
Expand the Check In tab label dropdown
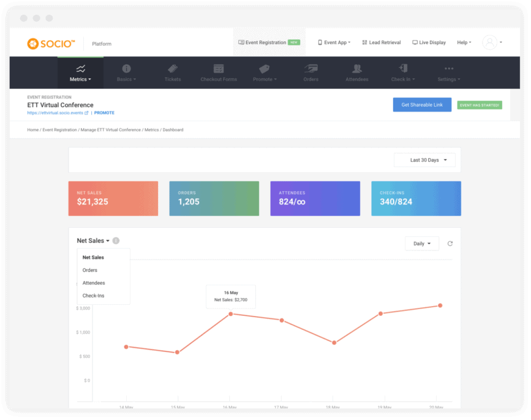403,79
